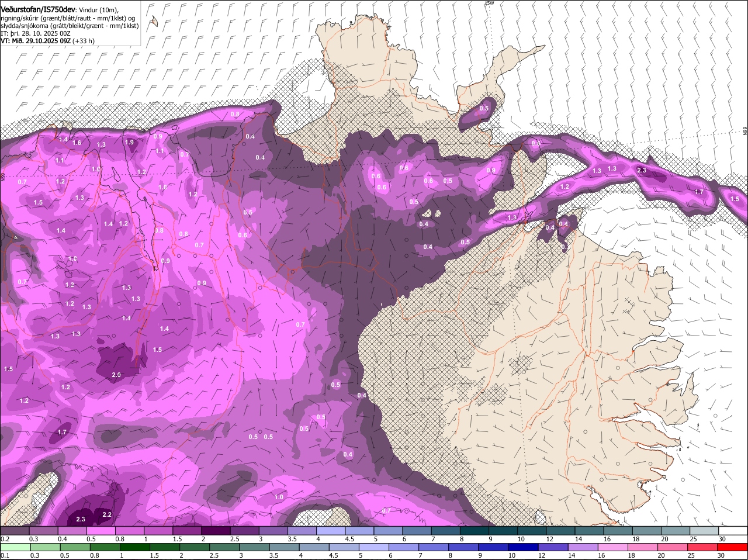Image resolution: width=748 pixels, height=560 pixels.
Task: Pick the grey-teal 18 swatch in snow legend
Action: coord(647,530)
